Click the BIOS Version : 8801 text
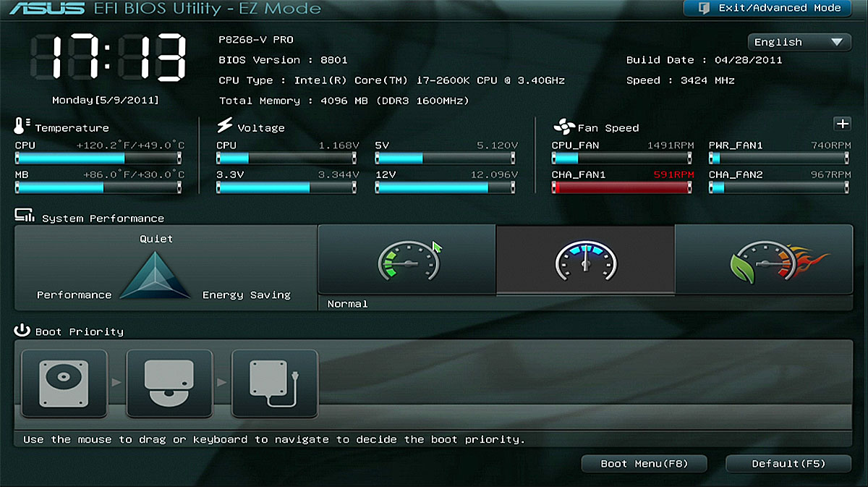 [283, 60]
